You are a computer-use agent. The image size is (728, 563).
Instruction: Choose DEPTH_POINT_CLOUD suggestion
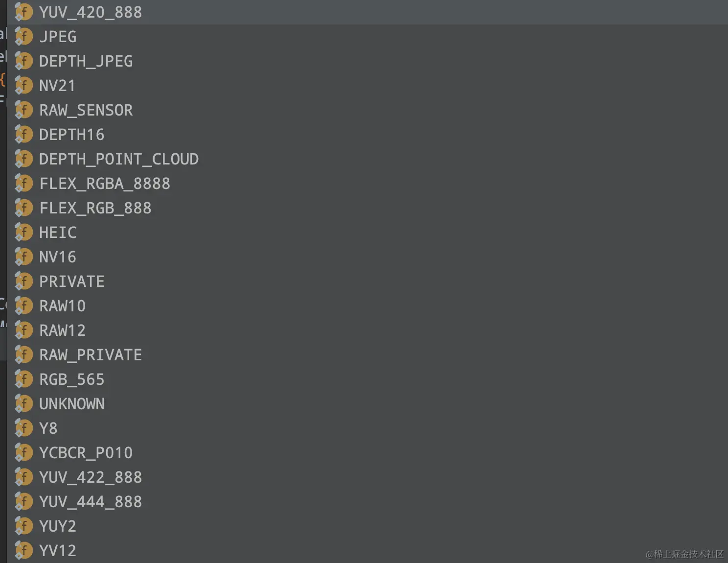click(x=118, y=159)
